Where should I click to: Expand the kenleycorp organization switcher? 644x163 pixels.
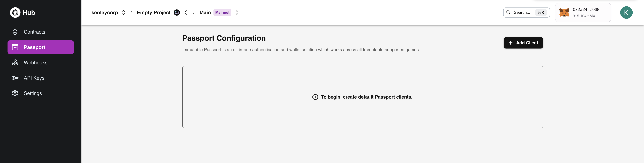tap(124, 13)
